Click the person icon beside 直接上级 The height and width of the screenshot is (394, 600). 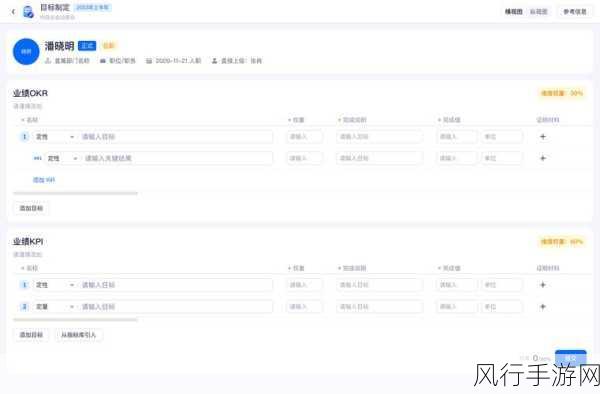click(215, 61)
